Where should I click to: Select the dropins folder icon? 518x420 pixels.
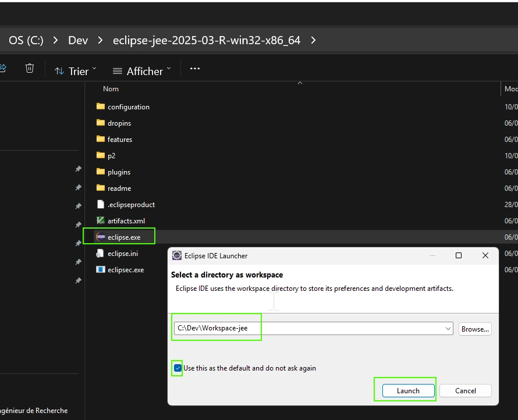coord(101,123)
